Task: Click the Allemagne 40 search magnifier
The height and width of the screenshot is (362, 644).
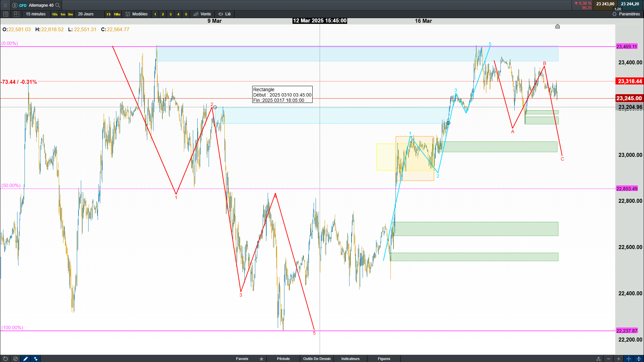Action: pos(58,5)
